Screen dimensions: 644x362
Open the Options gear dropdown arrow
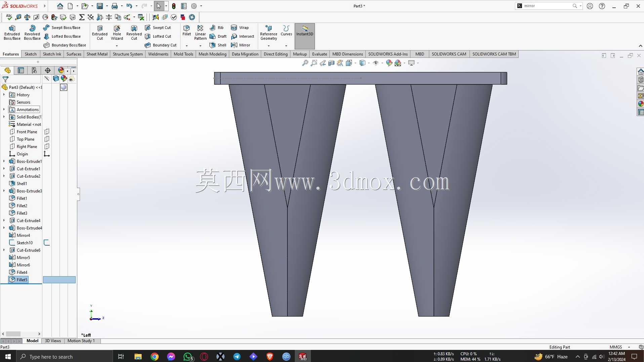201,6
